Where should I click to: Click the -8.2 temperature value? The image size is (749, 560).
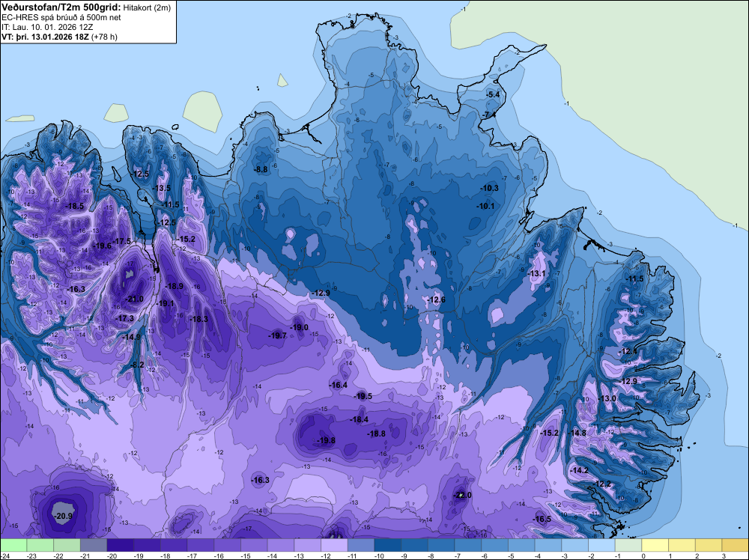[x=137, y=365]
